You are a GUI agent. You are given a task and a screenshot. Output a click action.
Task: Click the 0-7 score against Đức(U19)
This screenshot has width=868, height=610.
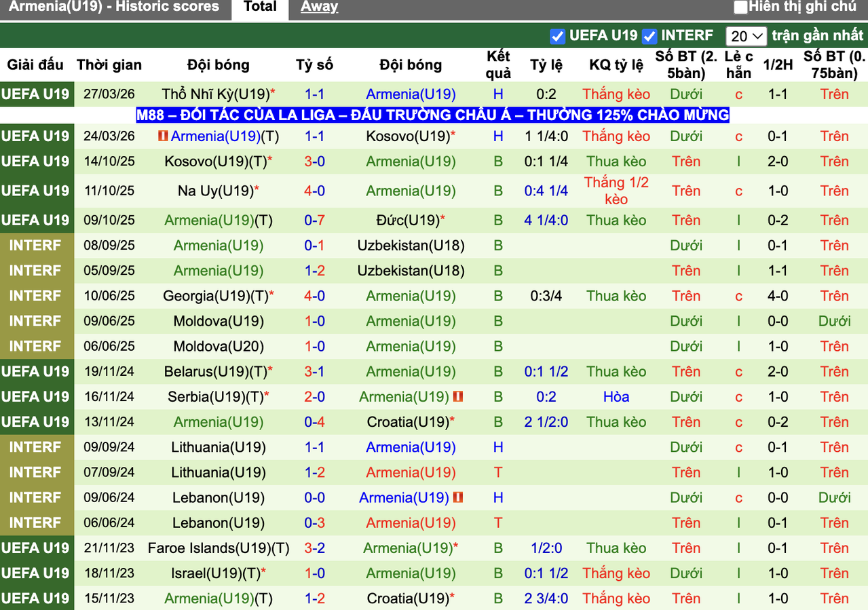point(314,221)
